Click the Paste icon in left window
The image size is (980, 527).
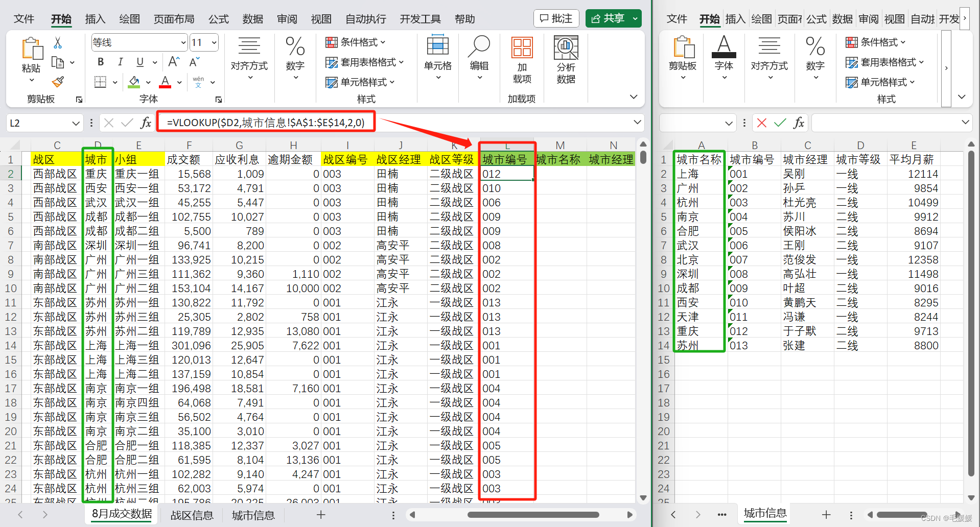point(32,49)
